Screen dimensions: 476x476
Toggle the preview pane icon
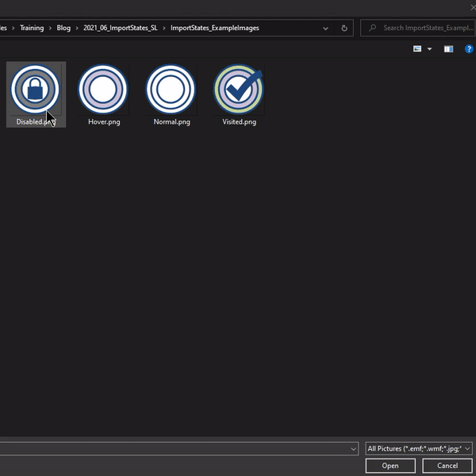click(x=448, y=49)
